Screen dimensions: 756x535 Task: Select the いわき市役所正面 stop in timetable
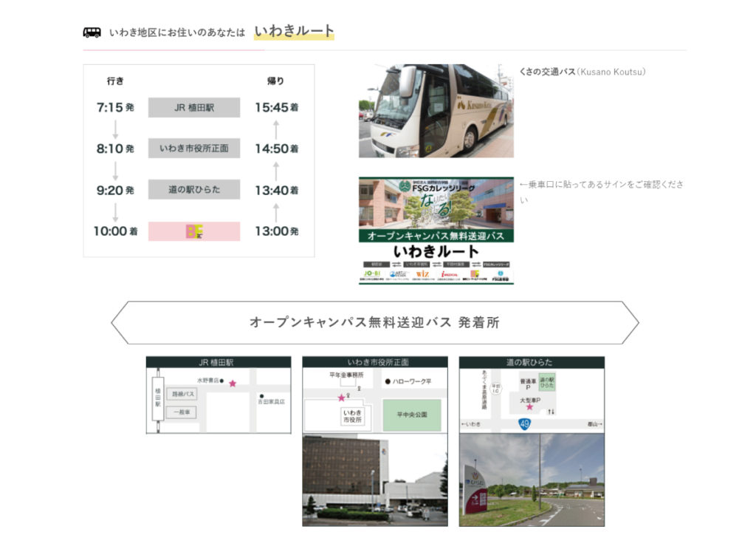pos(194,148)
